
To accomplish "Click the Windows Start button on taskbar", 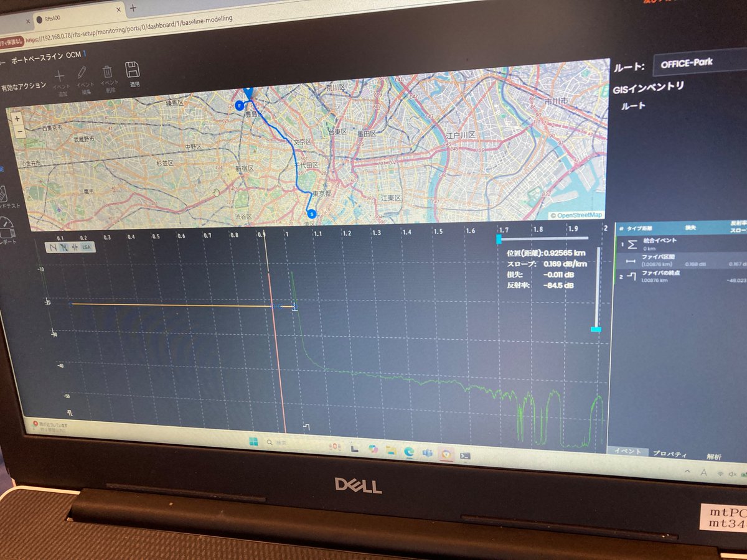I will click(254, 442).
